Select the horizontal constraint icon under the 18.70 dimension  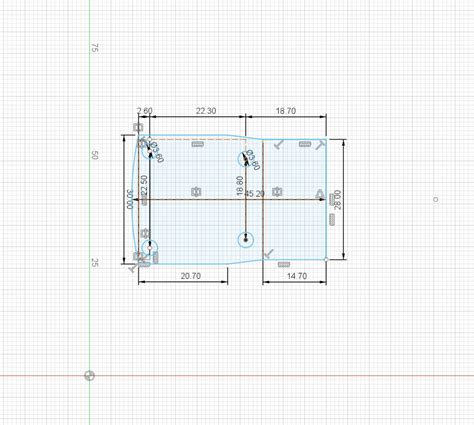305,144
